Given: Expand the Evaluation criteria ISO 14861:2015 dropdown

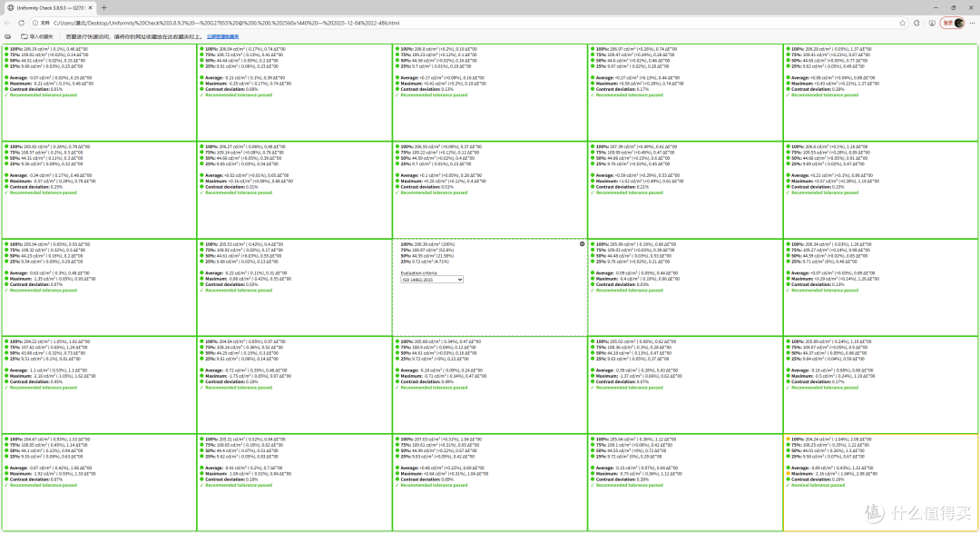Looking at the screenshot, I should (x=432, y=280).
